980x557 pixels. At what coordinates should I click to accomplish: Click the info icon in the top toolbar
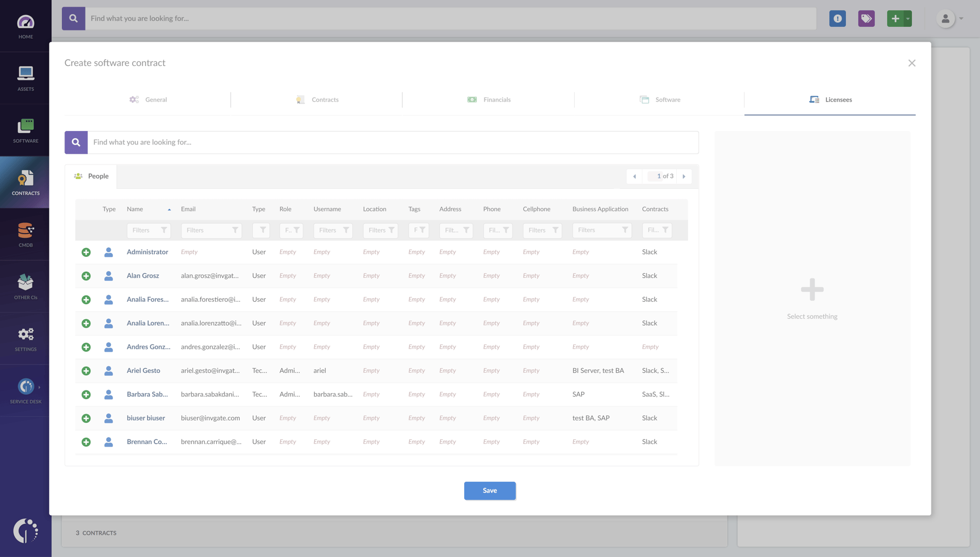click(837, 18)
